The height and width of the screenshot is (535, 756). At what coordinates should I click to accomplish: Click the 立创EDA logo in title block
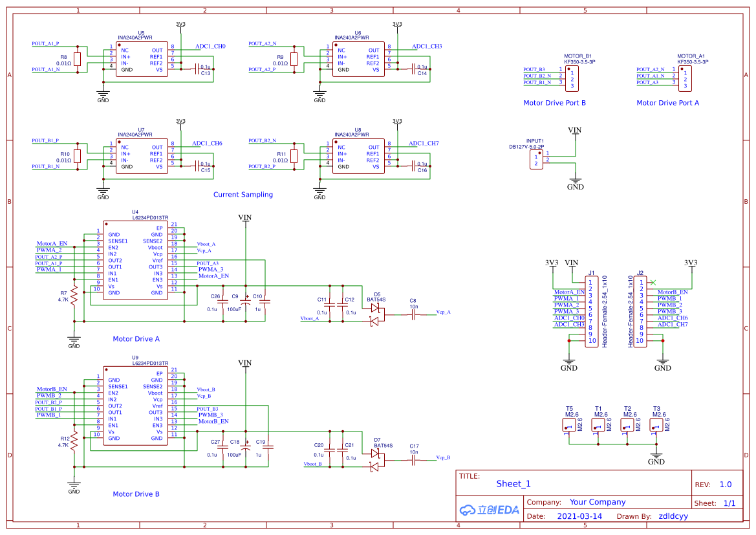(490, 509)
